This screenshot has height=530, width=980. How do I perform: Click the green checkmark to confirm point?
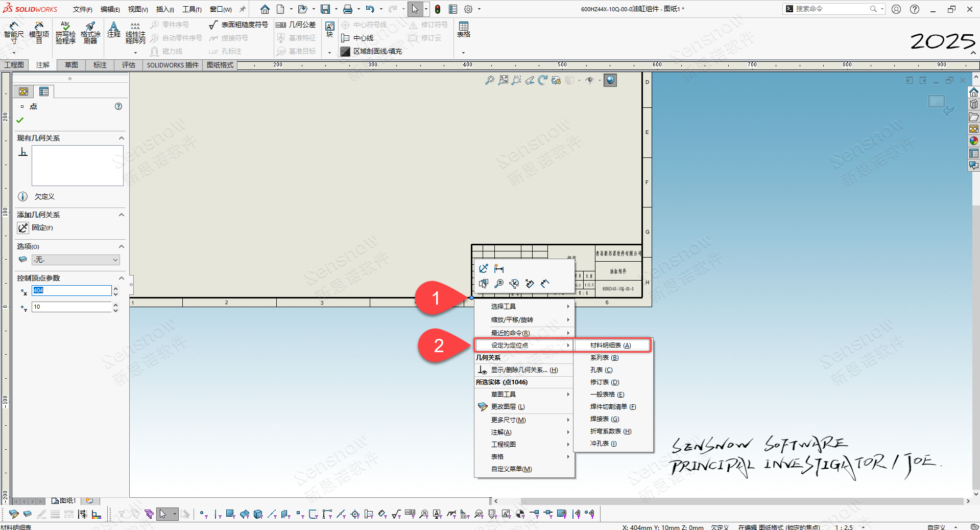coord(20,120)
